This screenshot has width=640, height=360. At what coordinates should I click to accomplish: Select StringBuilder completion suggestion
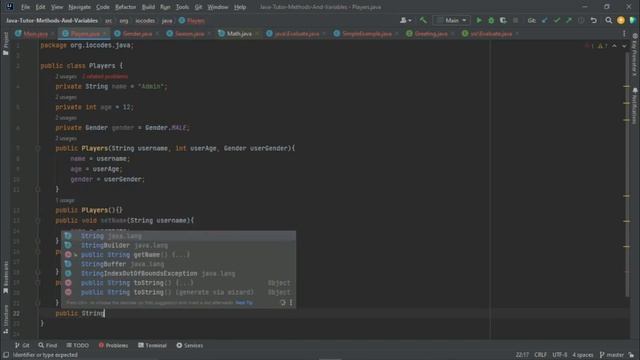point(178,245)
